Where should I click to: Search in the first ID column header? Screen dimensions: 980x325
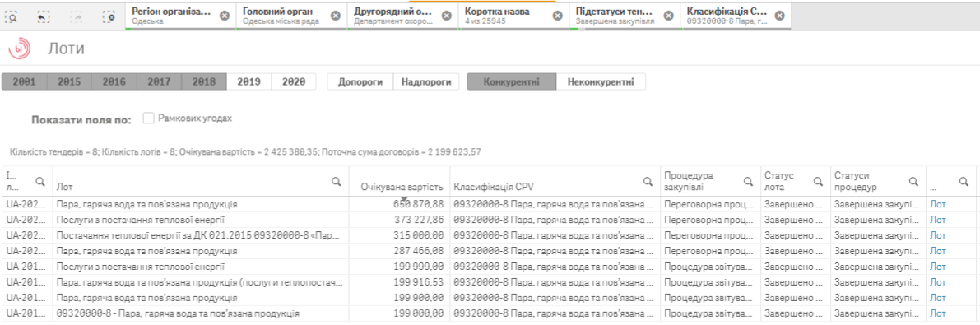40,181
